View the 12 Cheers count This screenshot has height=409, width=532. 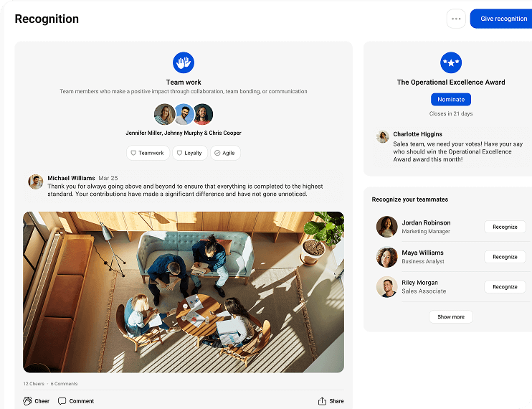click(34, 384)
